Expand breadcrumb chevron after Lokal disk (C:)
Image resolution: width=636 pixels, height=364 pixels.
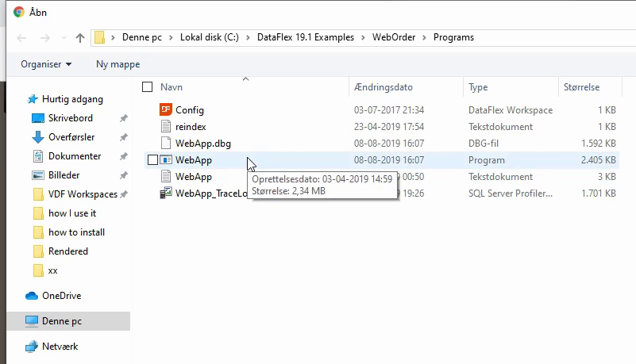tap(250, 38)
